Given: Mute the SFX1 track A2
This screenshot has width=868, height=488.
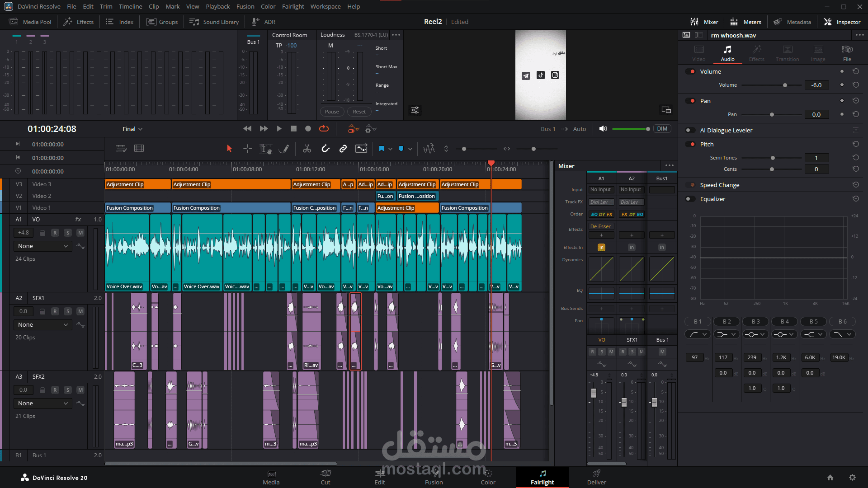Looking at the screenshot, I should (x=80, y=311).
